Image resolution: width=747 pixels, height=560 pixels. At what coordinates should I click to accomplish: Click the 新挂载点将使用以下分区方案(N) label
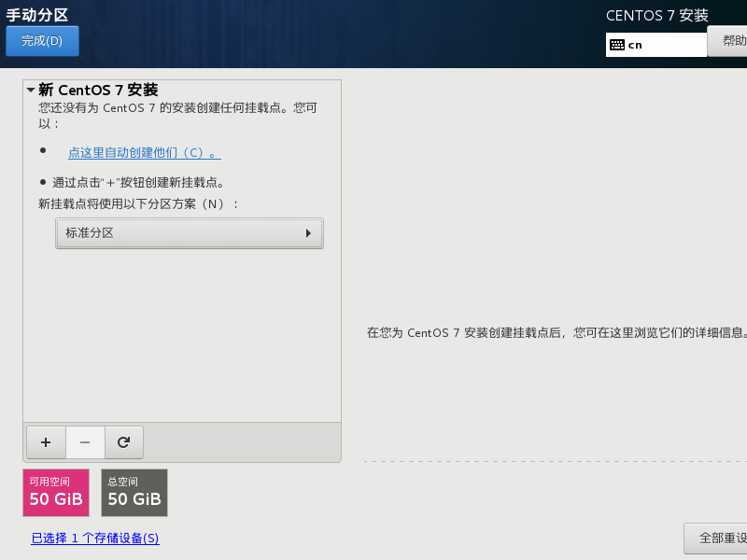(138, 203)
